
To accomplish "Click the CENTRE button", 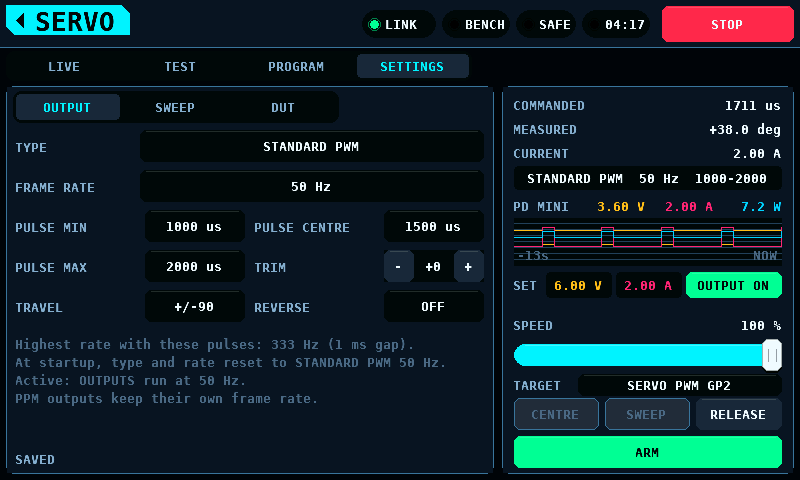I will (x=556, y=415).
